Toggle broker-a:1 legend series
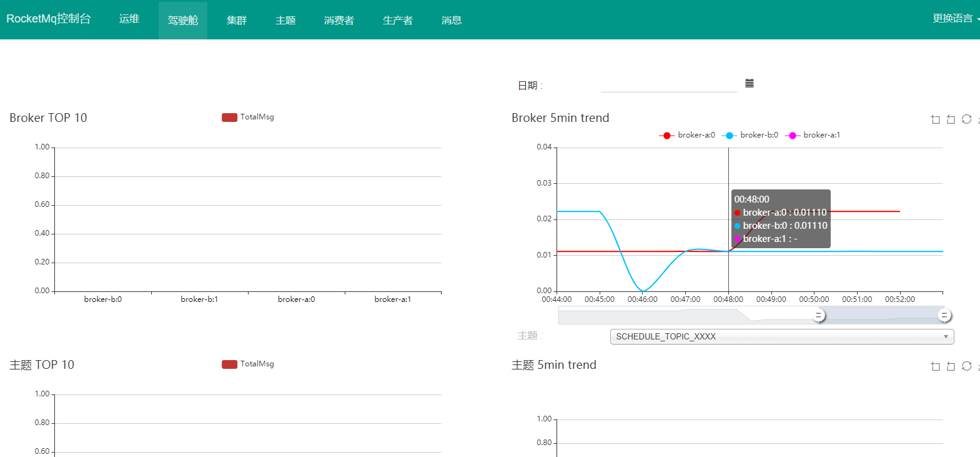980x457 pixels. click(x=813, y=135)
